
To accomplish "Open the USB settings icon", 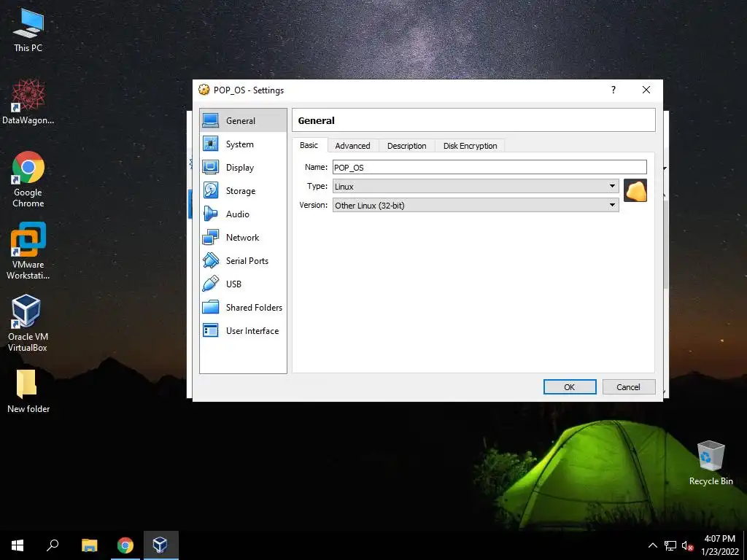I will [210, 284].
